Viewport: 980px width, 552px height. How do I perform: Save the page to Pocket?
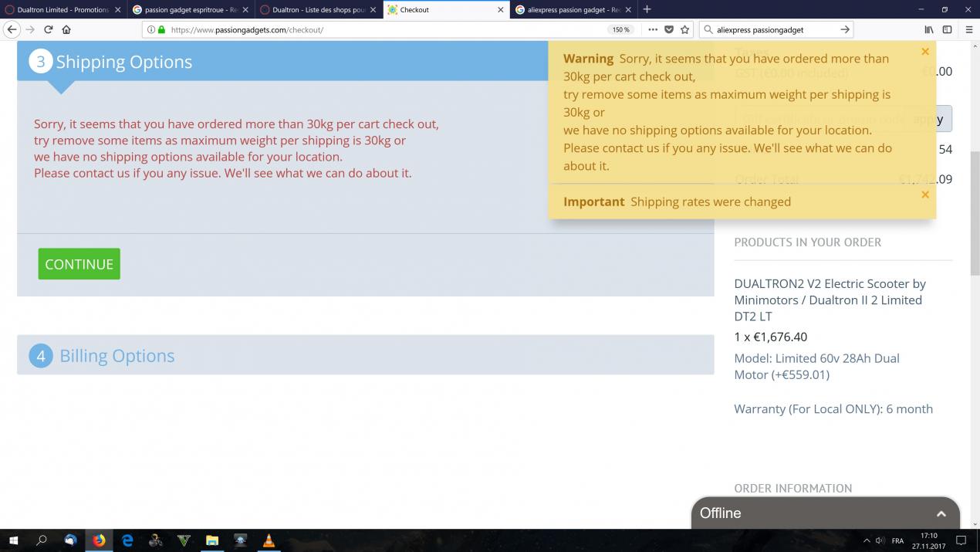(x=669, y=29)
